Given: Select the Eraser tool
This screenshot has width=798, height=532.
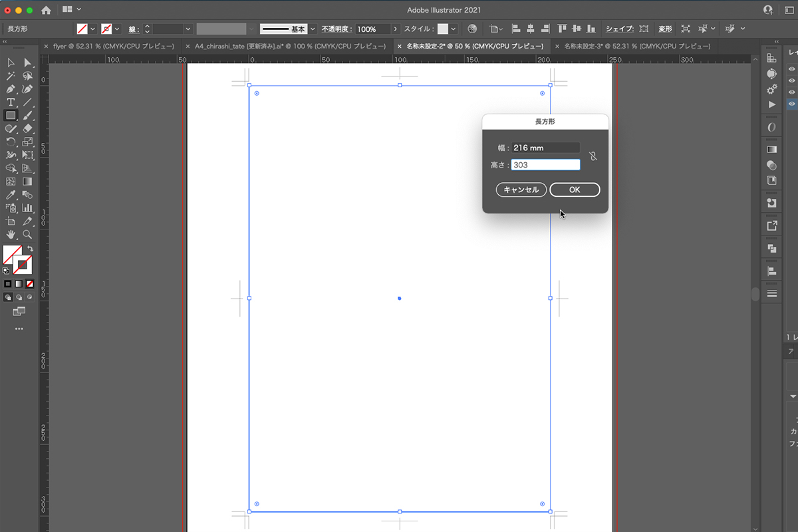Looking at the screenshot, I should 27,128.
